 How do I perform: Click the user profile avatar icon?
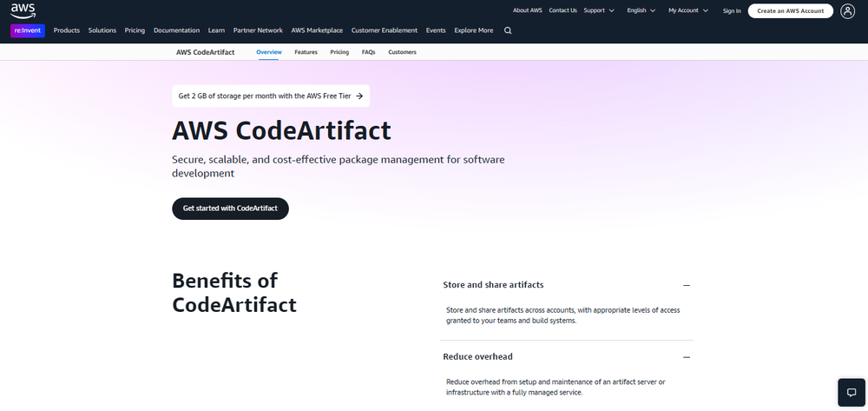coord(847,10)
